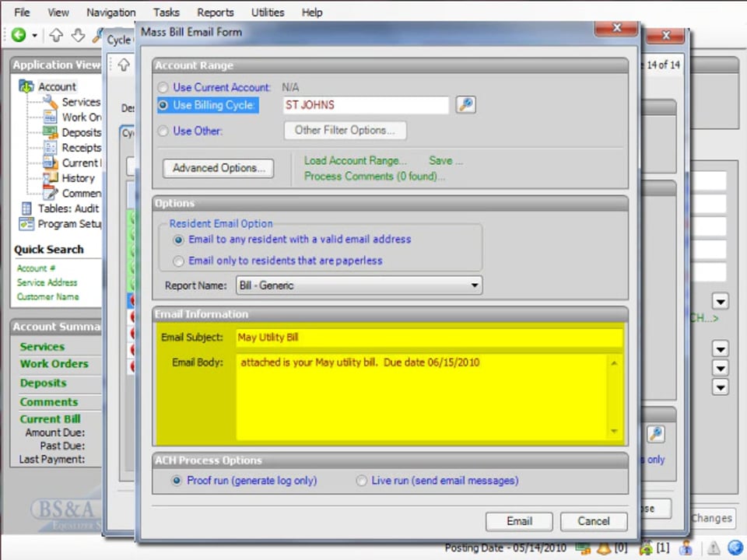This screenshot has width=747, height=560.
Task: Click the Deposits tree icon
Action: pos(50,132)
